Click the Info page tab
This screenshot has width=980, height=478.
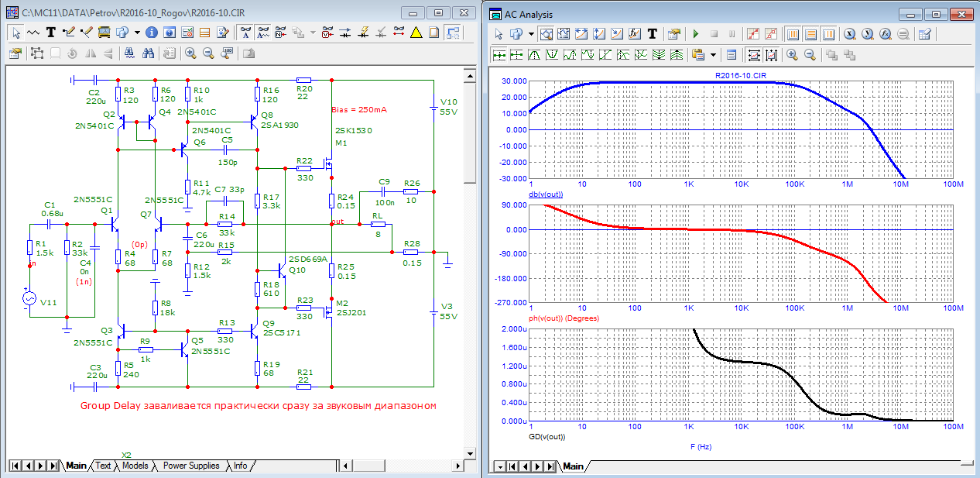(241, 466)
